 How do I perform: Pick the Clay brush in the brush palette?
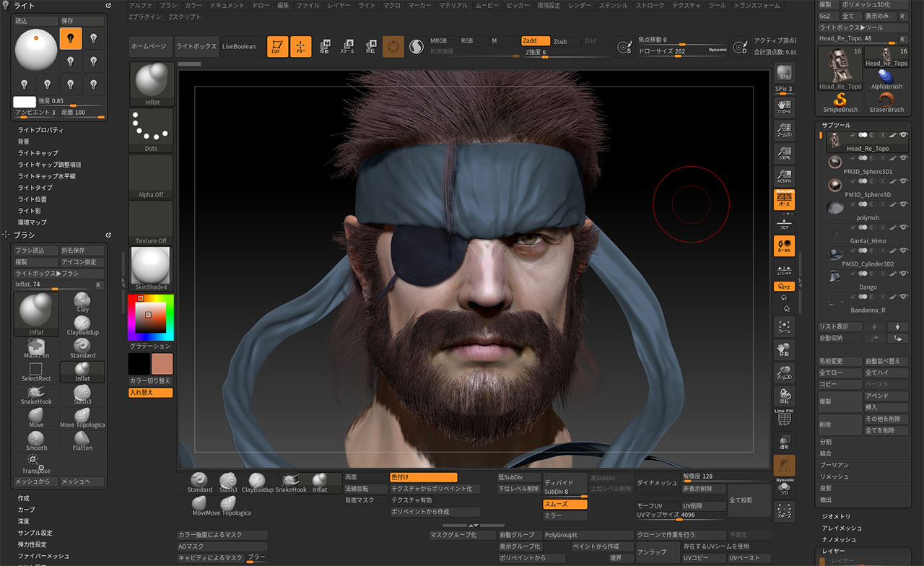pyautogui.click(x=82, y=302)
